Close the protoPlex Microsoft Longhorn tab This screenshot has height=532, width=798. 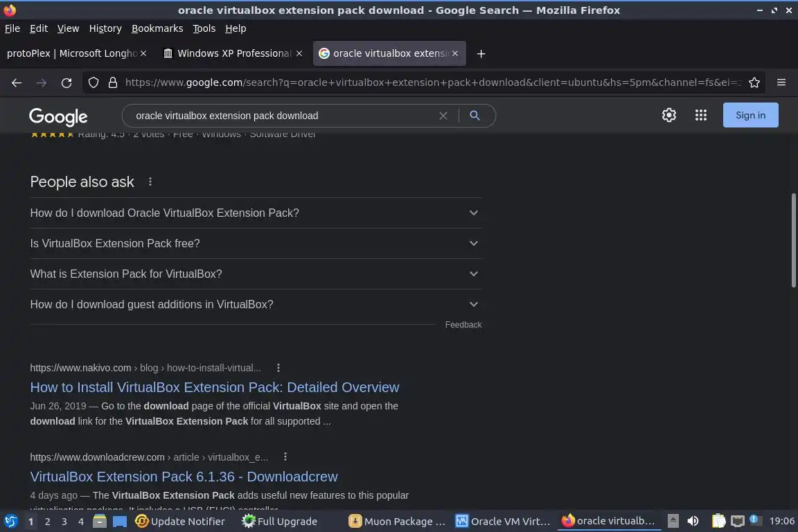click(143, 53)
